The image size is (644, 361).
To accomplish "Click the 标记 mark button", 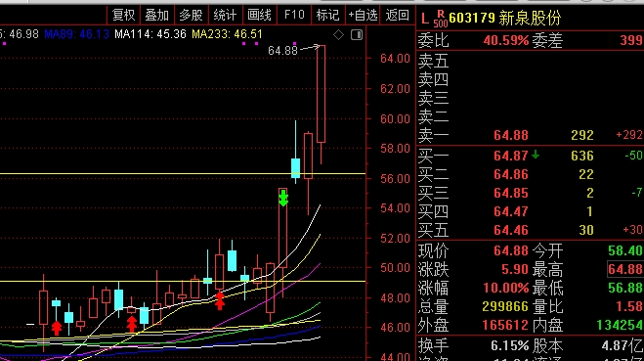I will [x=327, y=16].
